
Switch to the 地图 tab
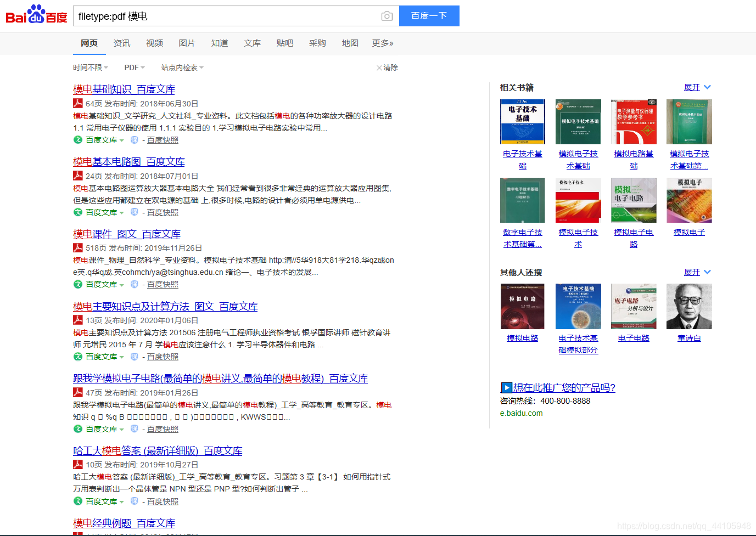[x=350, y=43]
